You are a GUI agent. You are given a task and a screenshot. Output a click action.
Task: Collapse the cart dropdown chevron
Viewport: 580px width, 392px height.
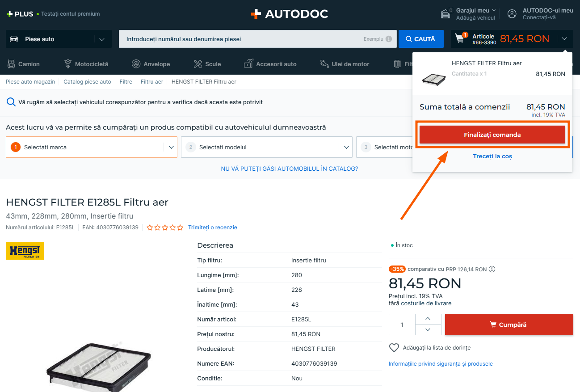point(564,39)
